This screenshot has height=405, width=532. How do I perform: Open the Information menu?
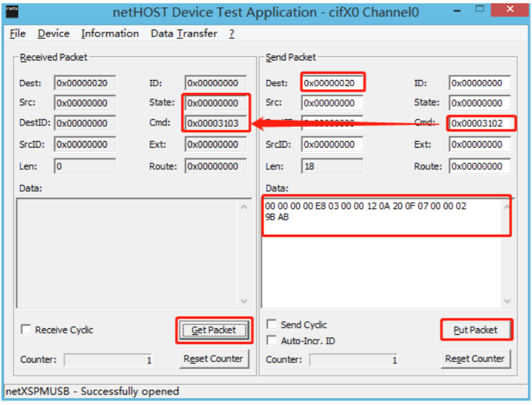110,34
